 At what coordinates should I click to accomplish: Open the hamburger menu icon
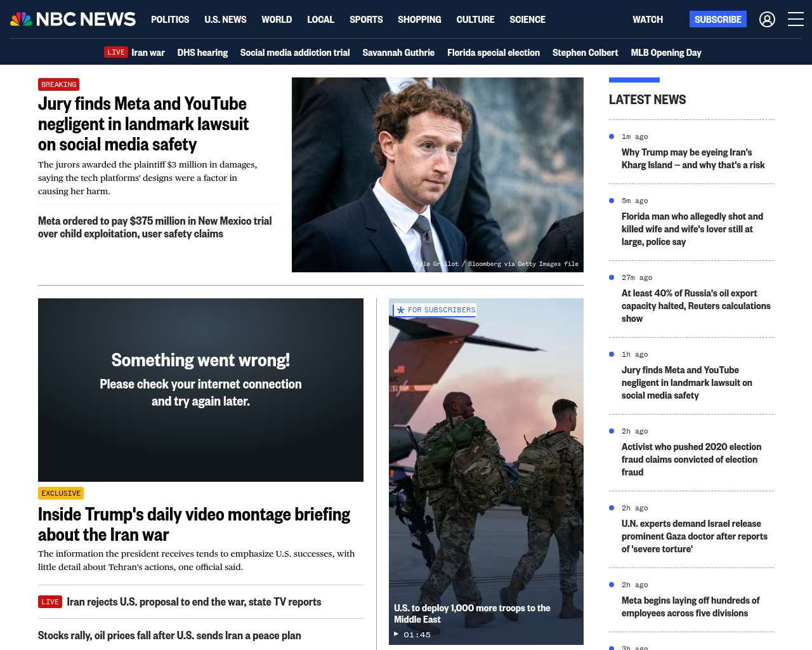click(796, 20)
